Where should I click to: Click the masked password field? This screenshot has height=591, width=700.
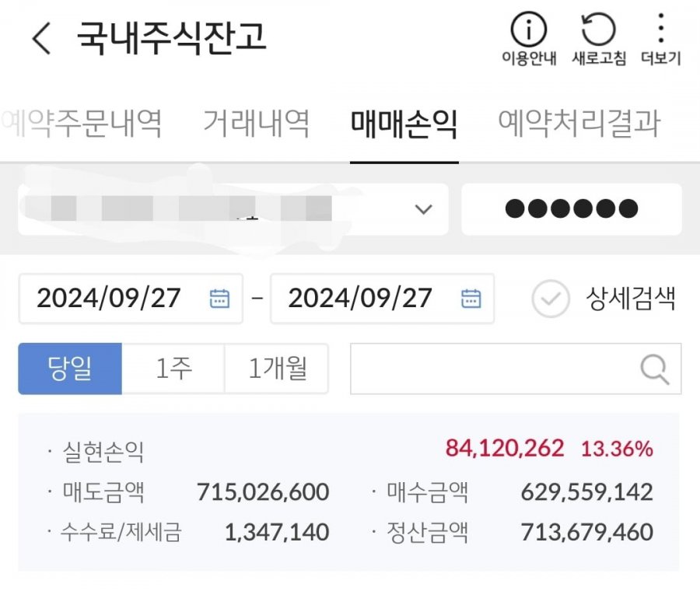[x=572, y=209]
